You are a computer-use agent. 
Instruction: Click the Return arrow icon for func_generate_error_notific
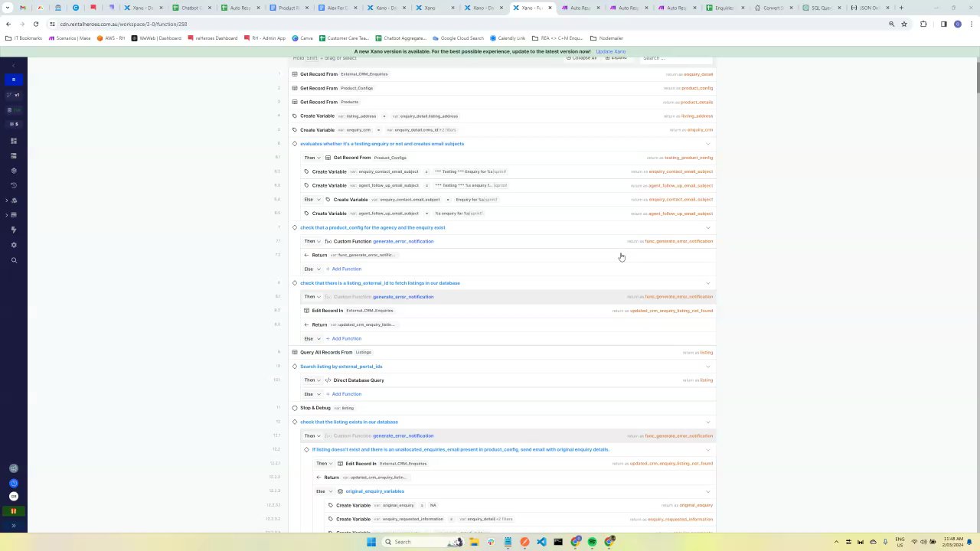(306, 255)
